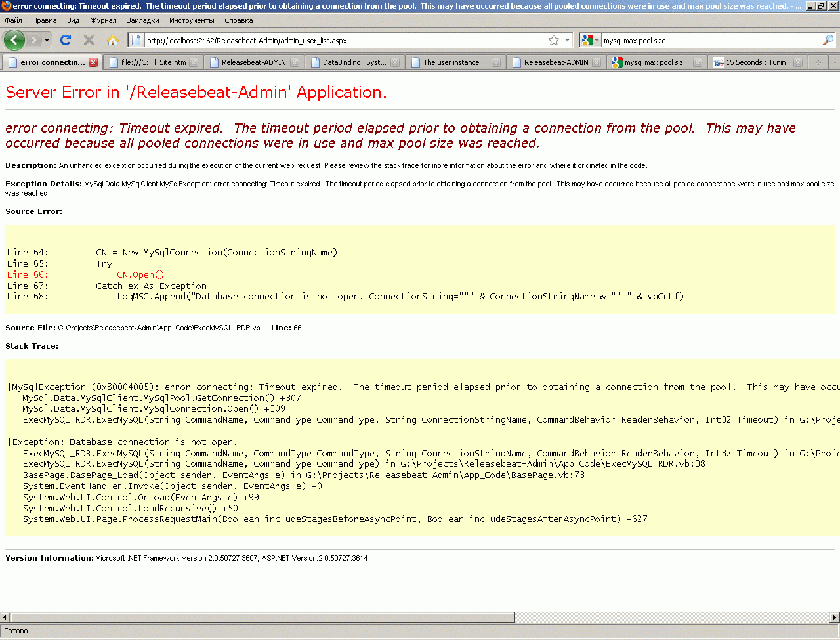Minimize the Firefox window

810,6
